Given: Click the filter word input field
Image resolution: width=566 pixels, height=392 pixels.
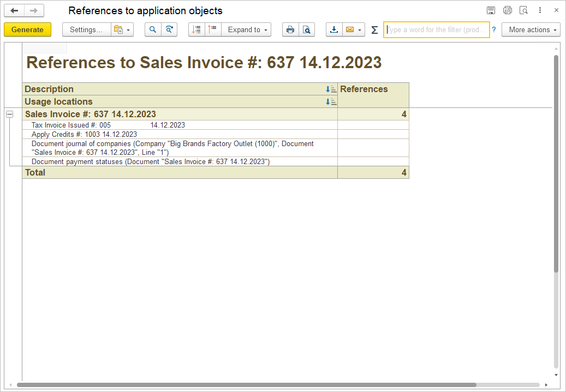Looking at the screenshot, I should coord(436,30).
